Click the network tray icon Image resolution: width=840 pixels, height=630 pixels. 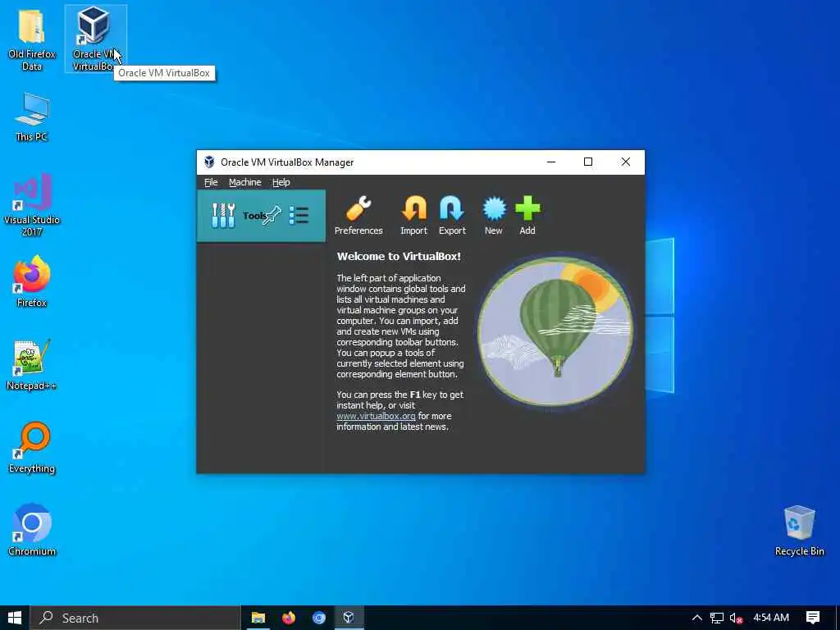click(x=717, y=618)
